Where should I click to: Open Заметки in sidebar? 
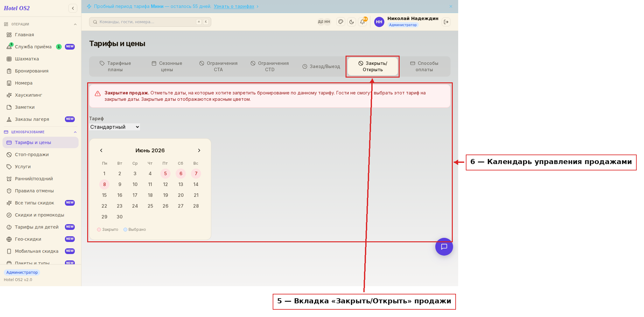coord(40,107)
